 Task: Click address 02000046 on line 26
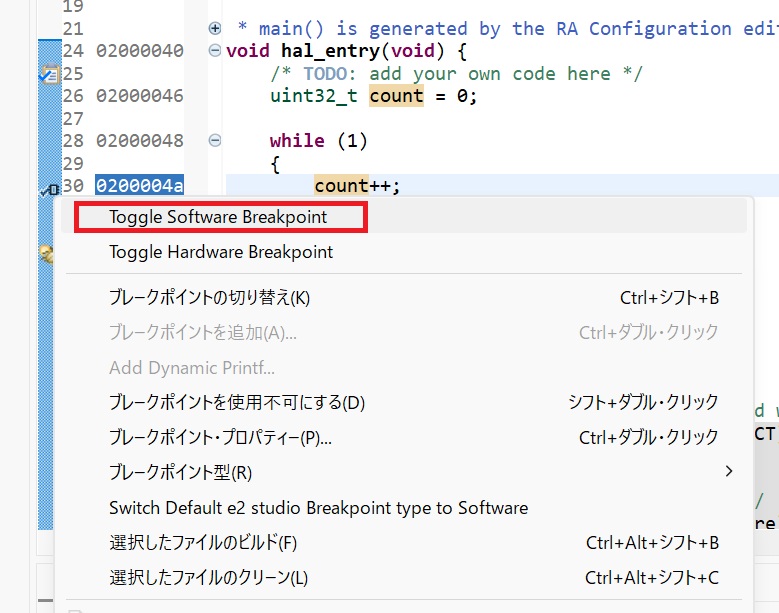140,95
